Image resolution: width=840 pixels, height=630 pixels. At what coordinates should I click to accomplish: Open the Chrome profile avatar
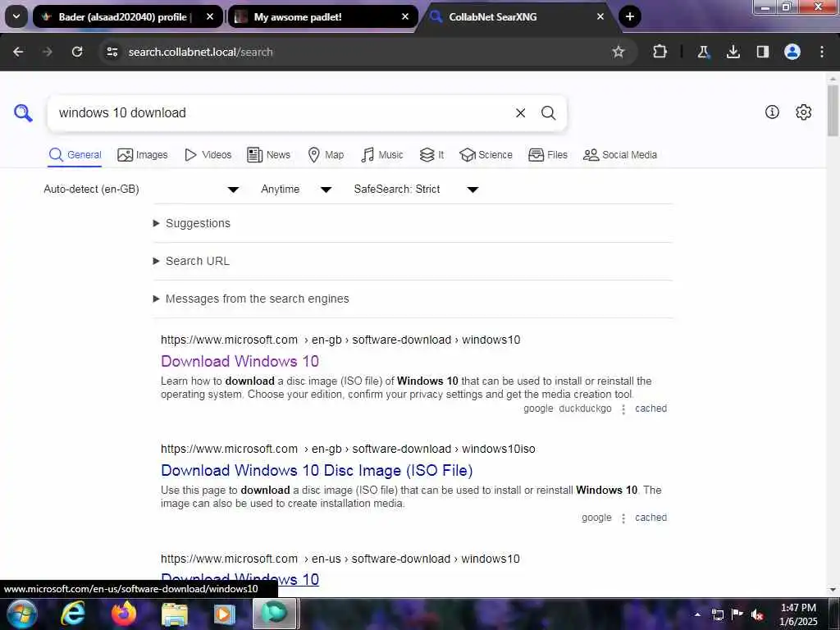(x=792, y=52)
